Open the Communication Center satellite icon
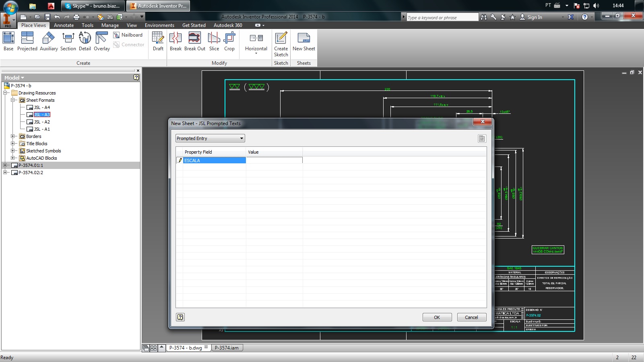This screenshot has height=362, width=644. [503, 17]
